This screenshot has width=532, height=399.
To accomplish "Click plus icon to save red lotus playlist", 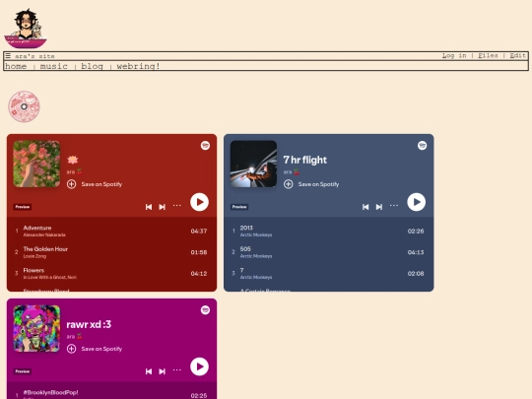I will [x=71, y=184].
